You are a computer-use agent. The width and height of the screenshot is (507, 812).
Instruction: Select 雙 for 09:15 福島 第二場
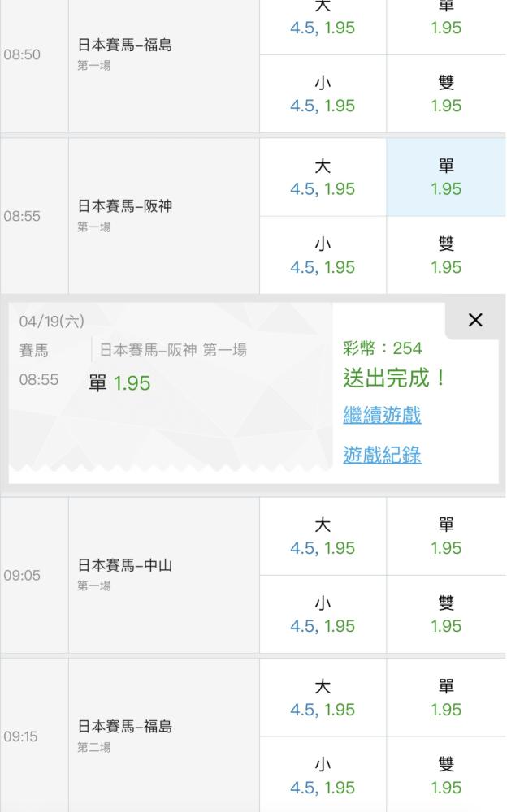coord(446,775)
